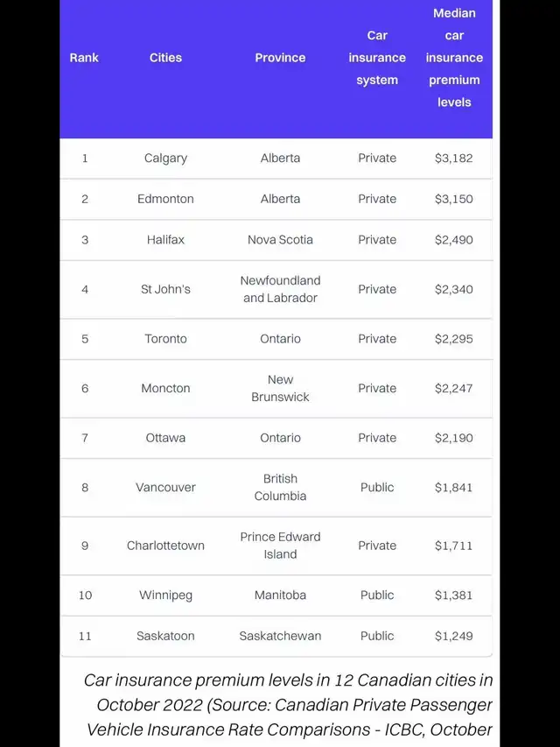Click the Edmonton city cell
This screenshot has height=747, width=560.
click(x=165, y=199)
